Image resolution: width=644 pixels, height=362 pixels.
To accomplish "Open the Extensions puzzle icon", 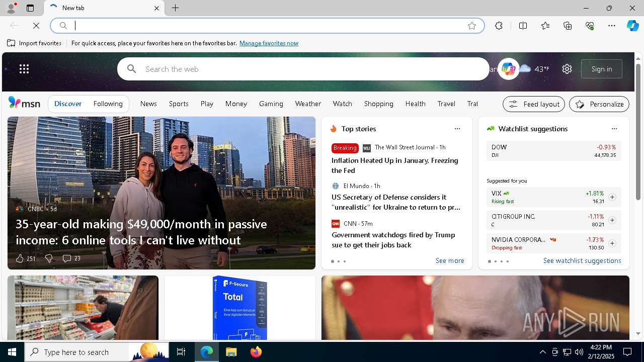I will pyautogui.click(x=499, y=26).
